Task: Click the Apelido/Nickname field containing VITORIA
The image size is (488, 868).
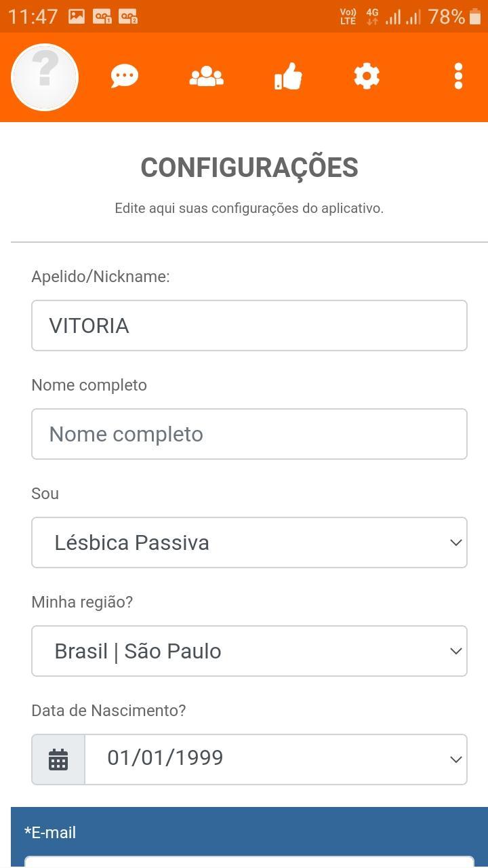Action: pyautogui.click(x=249, y=325)
